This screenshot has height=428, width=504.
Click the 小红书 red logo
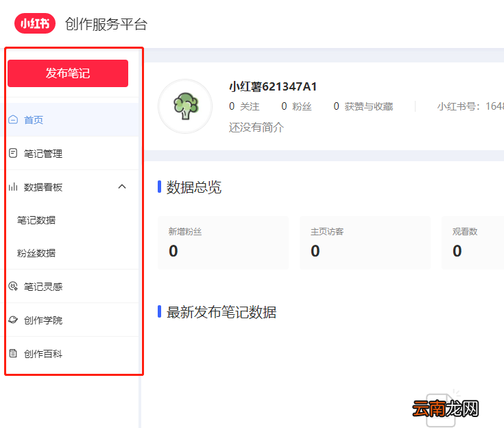point(35,23)
